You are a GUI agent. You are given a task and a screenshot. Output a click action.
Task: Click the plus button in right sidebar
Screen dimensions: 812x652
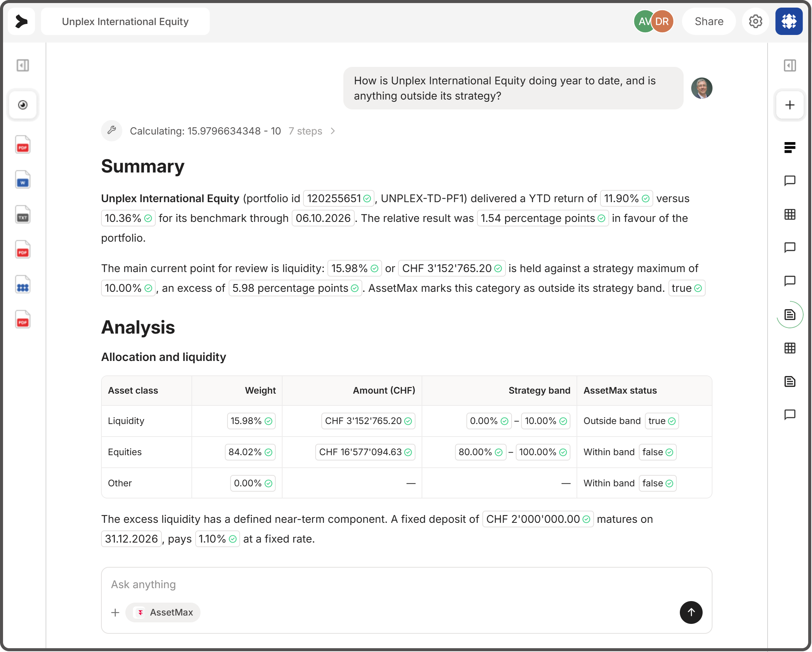pos(790,105)
